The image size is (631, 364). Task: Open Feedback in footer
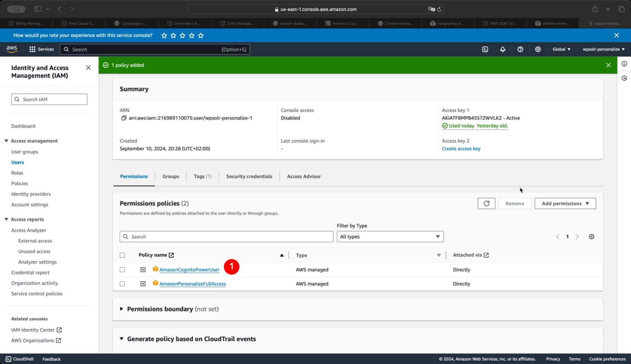(51, 359)
